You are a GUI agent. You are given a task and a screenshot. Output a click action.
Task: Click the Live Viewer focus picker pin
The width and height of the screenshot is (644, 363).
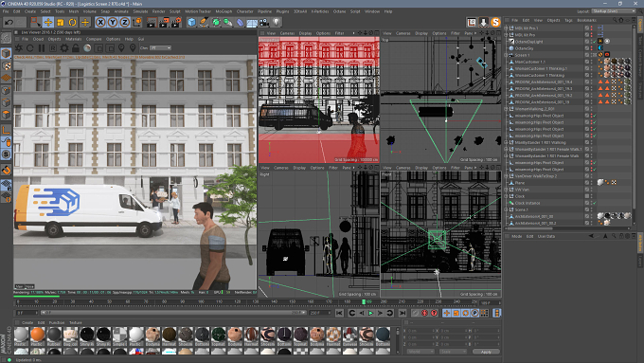pyautogui.click(x=121, y=48)
